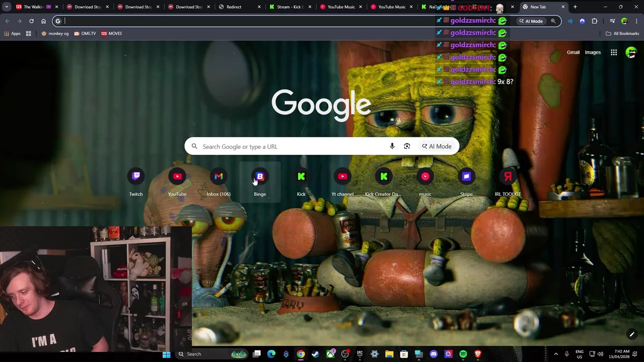644x362 pixels.
Task: Show hidden system tray icons
Action: click(556, 354)
